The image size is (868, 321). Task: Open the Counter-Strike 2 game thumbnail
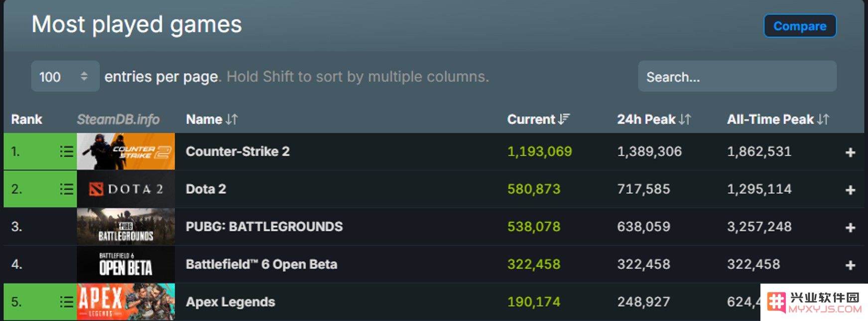coord(126,152)
